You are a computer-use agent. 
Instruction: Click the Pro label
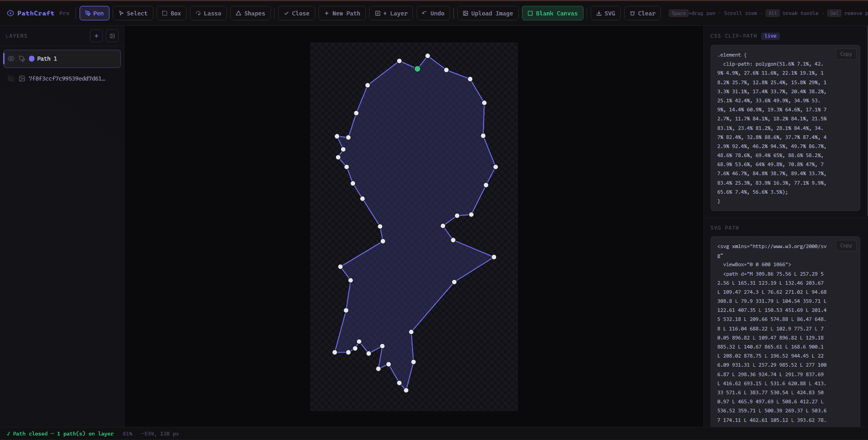(64, 14)
